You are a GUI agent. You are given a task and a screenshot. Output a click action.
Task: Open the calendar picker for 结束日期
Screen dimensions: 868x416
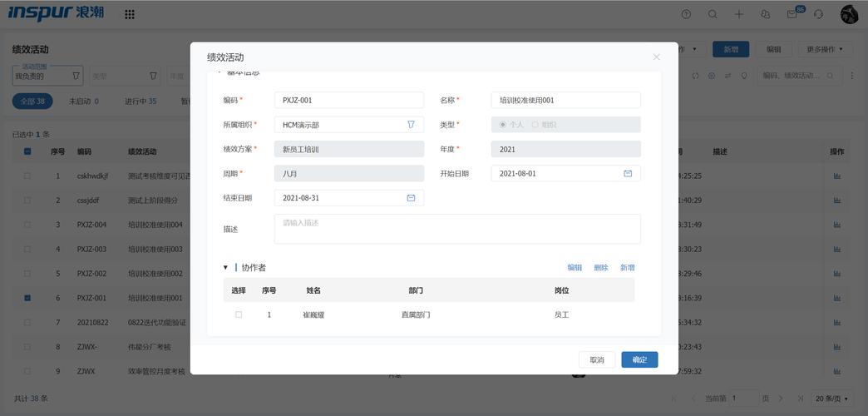click(x=411, y=198)
